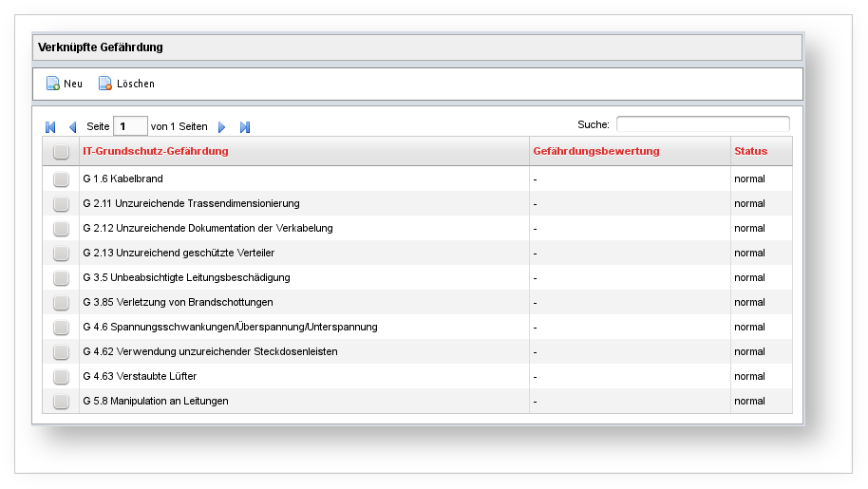Screen dimensions: 868x489
Task: Sort by IT-Grundschutz-Gefährdung column header
Action: pos(156,151)
